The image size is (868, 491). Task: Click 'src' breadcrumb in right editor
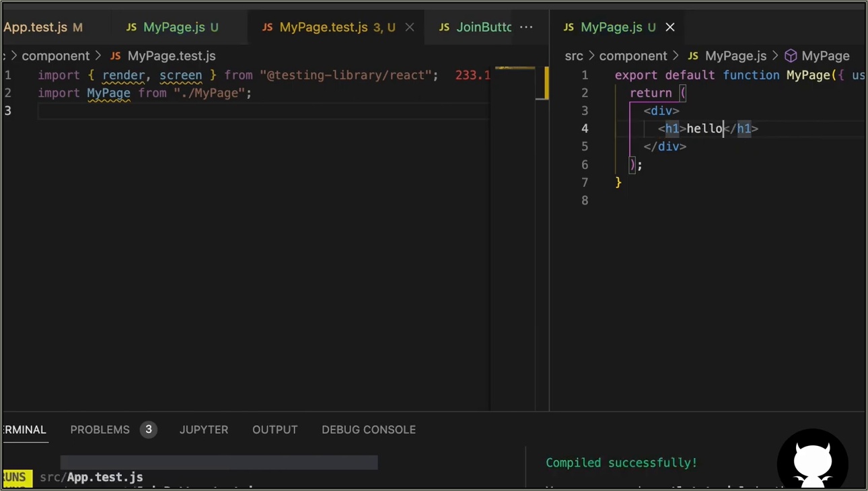tap(574, 56)
